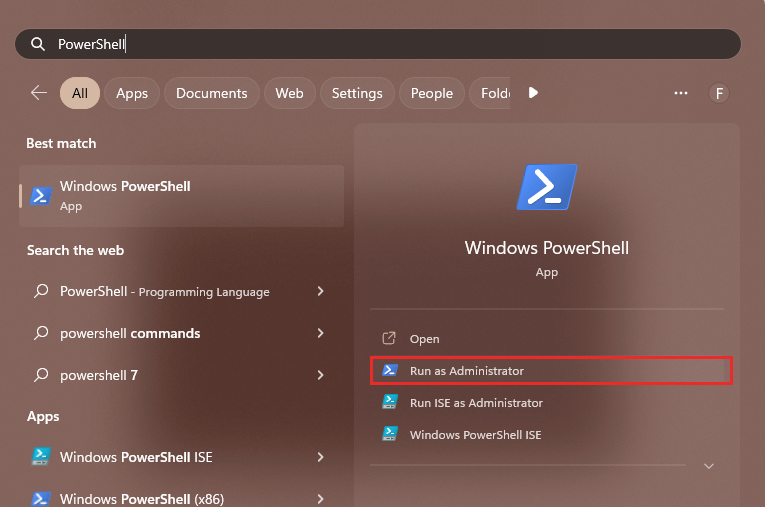Click the Open external-link icon
765x507 pixels.
pos(389,338)
